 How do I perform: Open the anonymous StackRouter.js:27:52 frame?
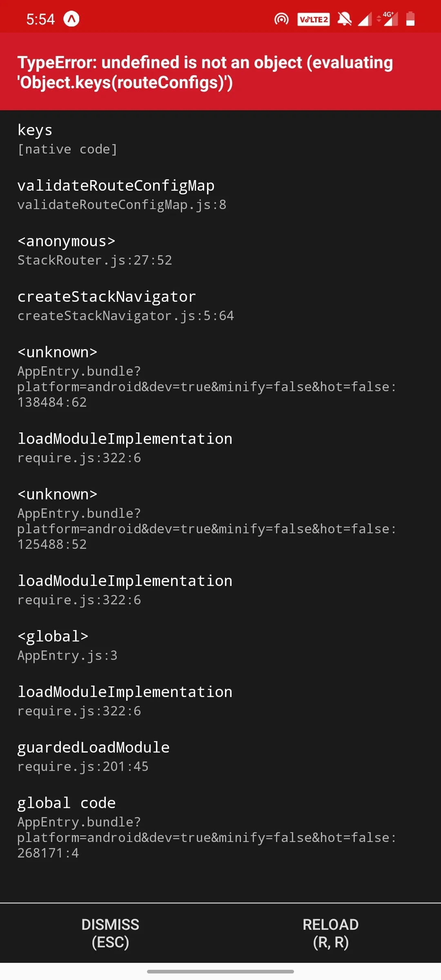pos(220,250)
